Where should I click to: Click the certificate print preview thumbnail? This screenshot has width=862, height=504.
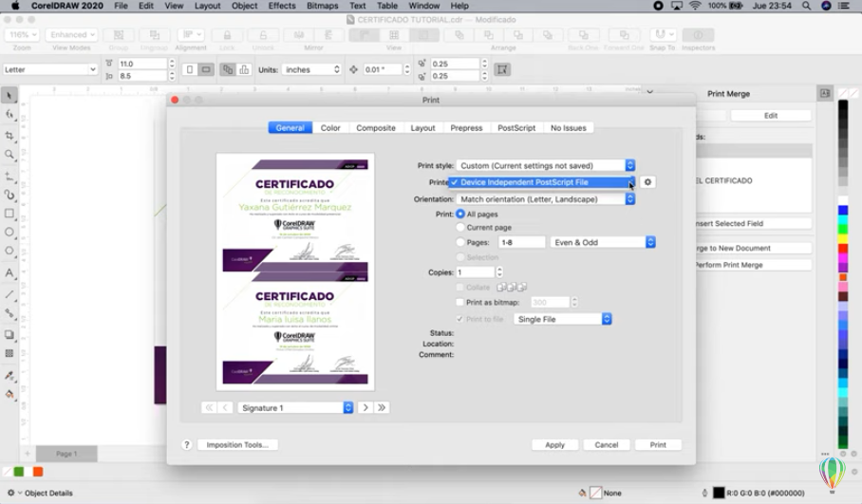coord(295,272)
